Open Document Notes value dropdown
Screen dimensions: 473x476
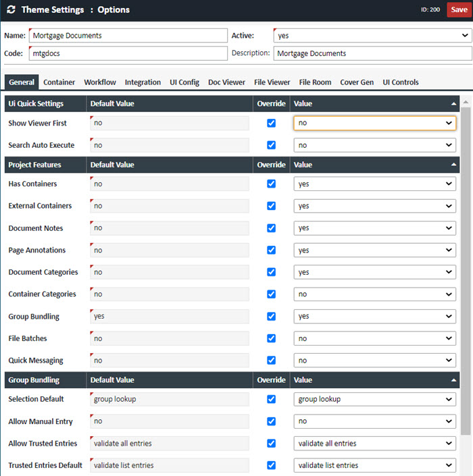tap(374, 228)
